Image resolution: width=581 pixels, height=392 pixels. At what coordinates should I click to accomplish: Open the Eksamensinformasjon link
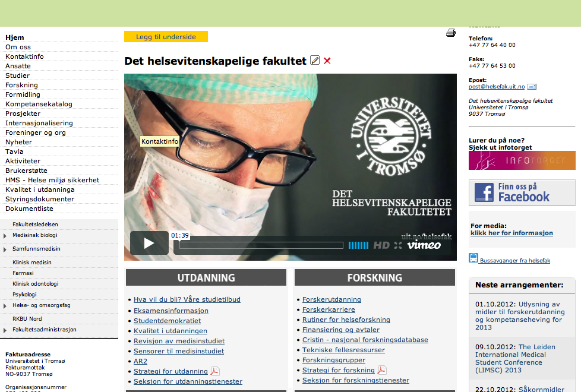(171, 311)
